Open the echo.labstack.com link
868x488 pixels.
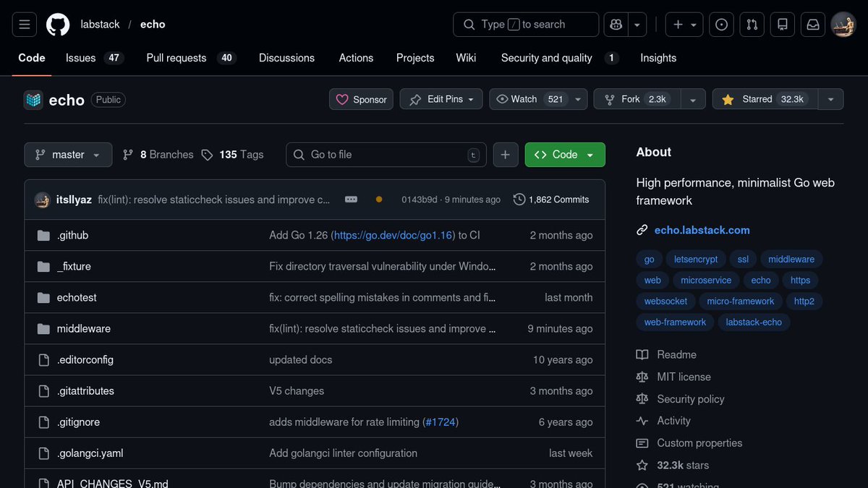pos(702,231)
